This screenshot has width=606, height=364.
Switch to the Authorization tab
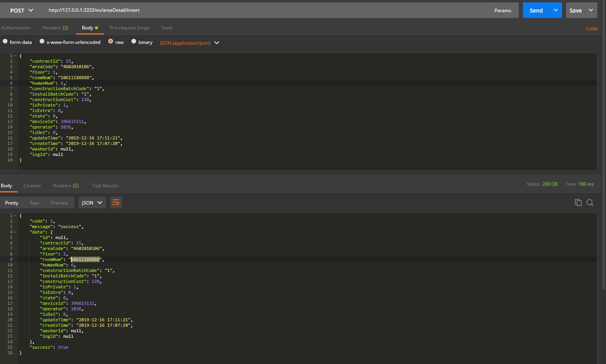pos(15,28)
